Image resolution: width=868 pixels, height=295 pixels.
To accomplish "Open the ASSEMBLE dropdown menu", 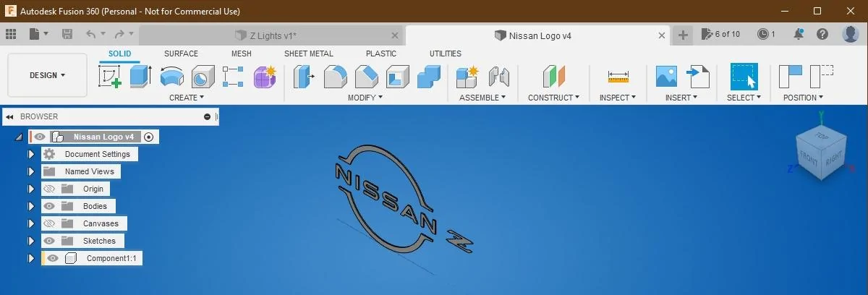I will pyautogui.click(x=482, y=98).
